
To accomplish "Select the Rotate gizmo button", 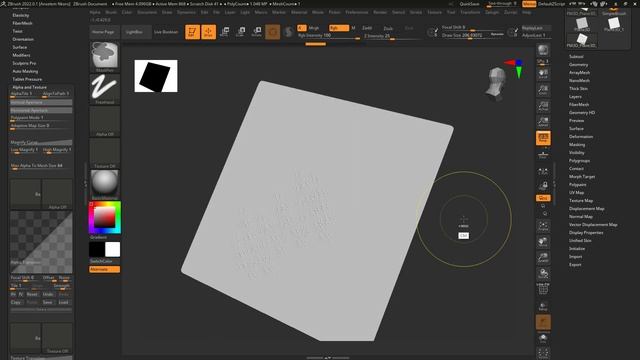I will pos(257,32).
